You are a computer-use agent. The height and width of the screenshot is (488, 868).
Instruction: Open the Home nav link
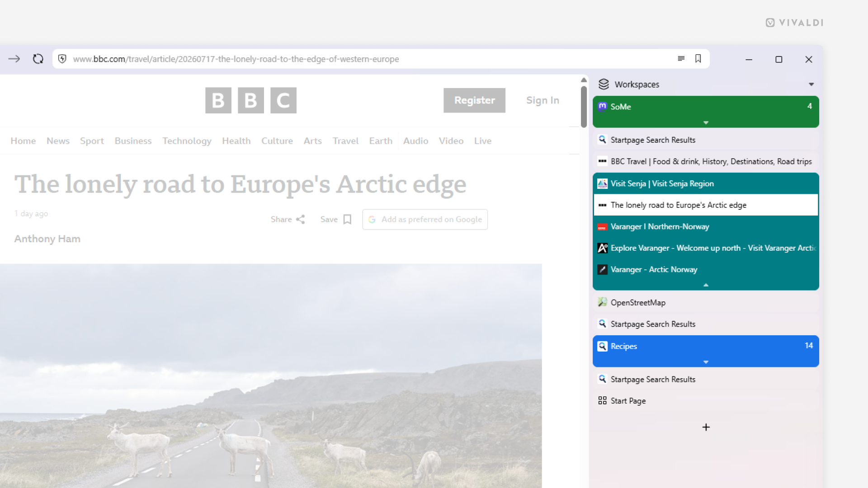point(23,141)
